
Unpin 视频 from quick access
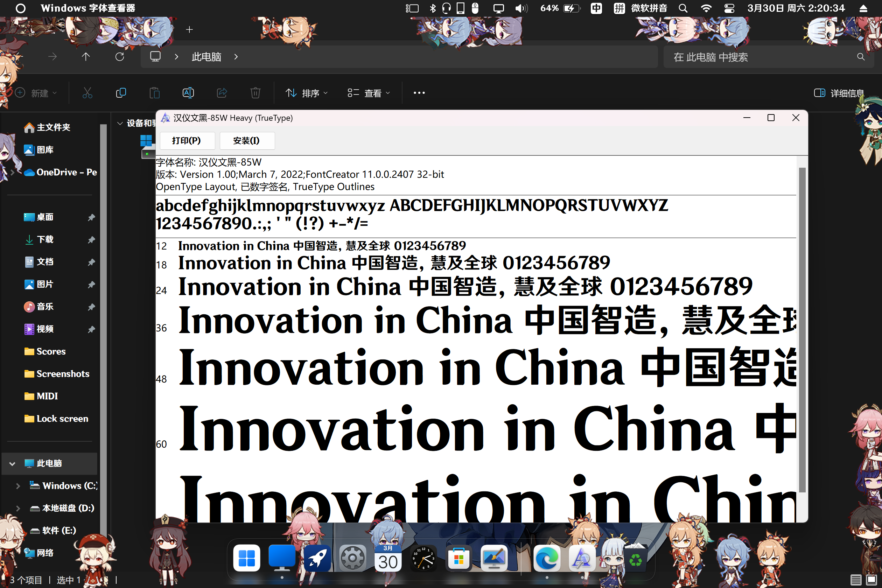[x=91, y=329]
